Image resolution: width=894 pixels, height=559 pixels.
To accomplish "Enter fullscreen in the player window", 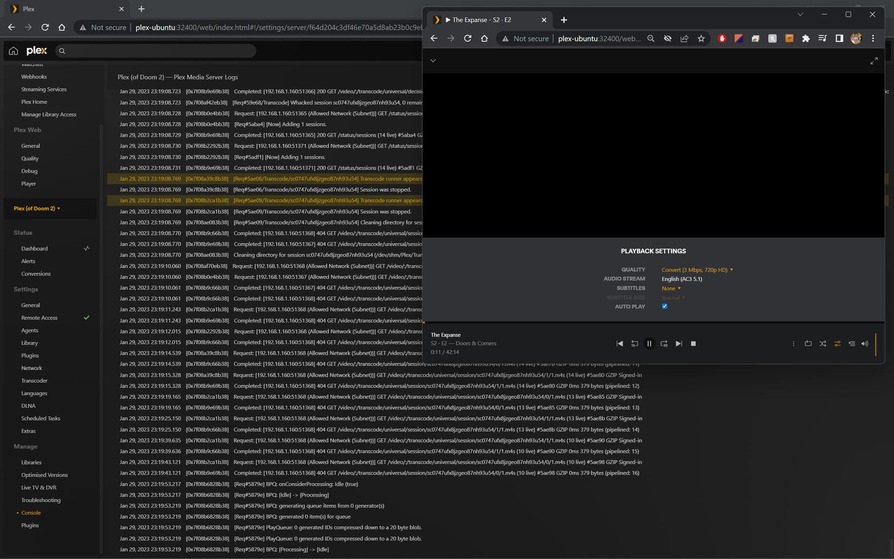I will point(873,61).
